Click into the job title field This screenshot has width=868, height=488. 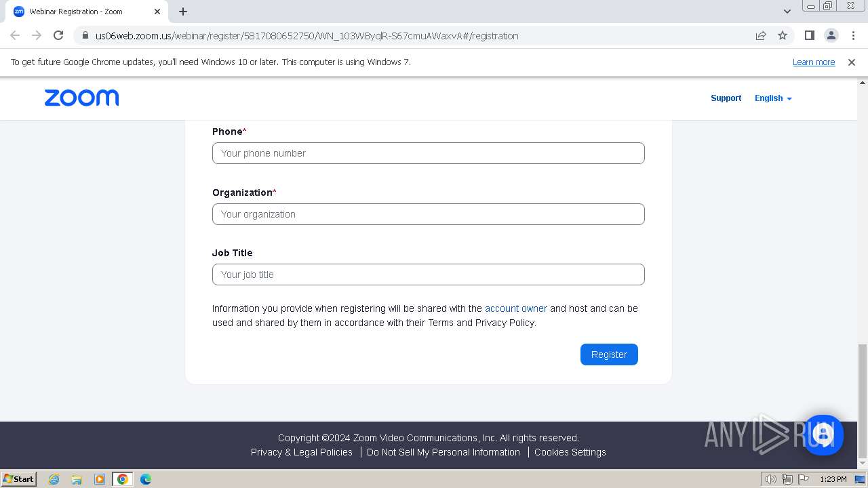coord(429,274)
